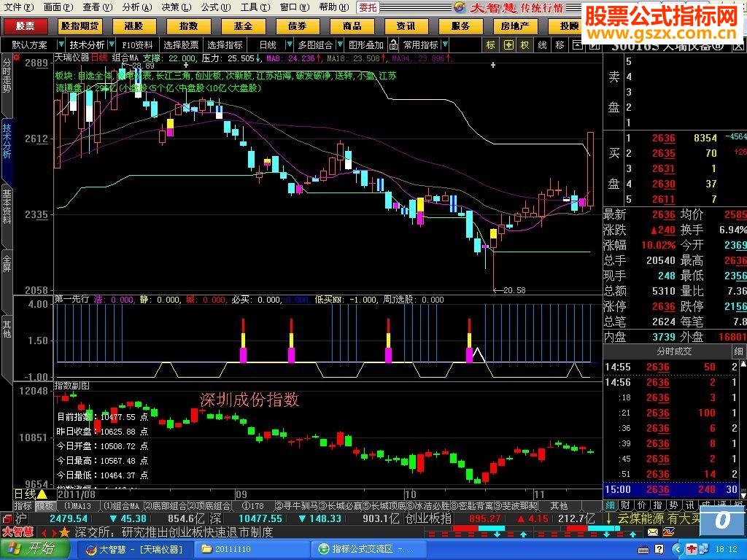Click the red 股票 button

click(25, 26)
